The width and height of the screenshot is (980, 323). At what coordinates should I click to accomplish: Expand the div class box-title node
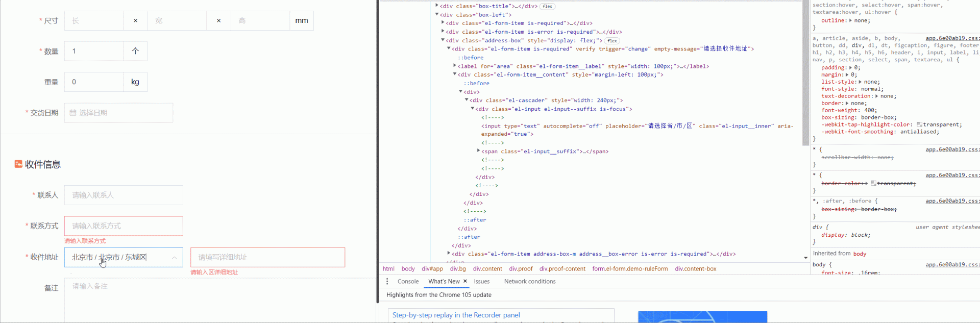pos(437,6)
